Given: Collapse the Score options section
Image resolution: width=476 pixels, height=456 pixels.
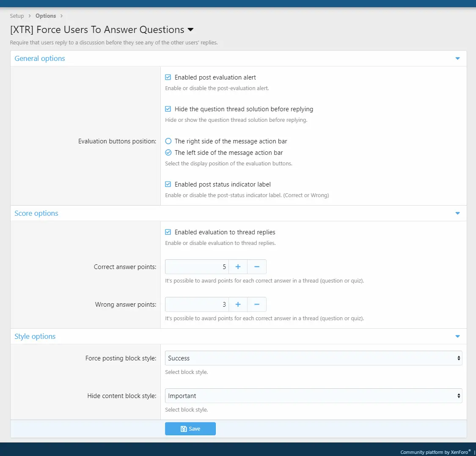Looking at the screenshot, I should pyautogui.click(x=457, y=213).
